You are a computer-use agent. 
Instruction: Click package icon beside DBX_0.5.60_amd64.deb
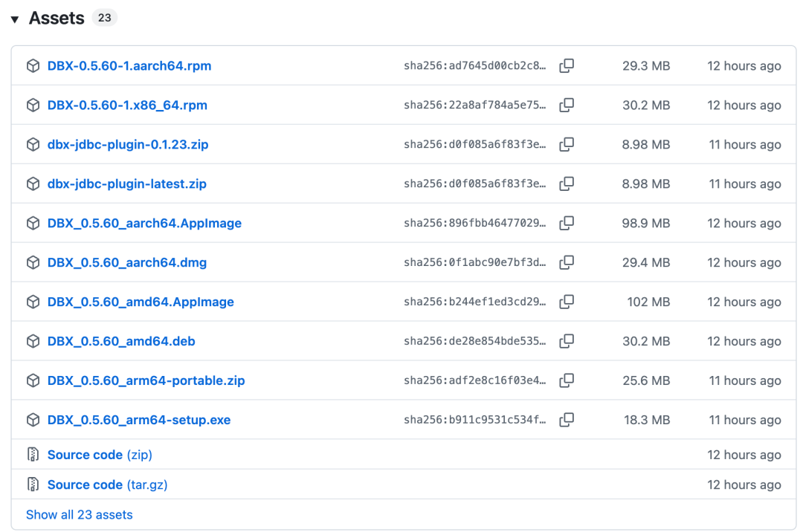coord(33,342)
